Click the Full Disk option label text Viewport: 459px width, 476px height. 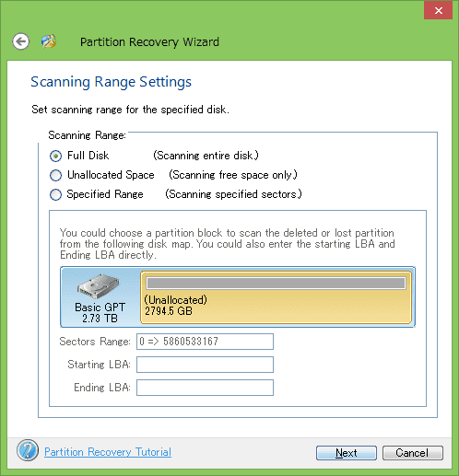(88, 156)
